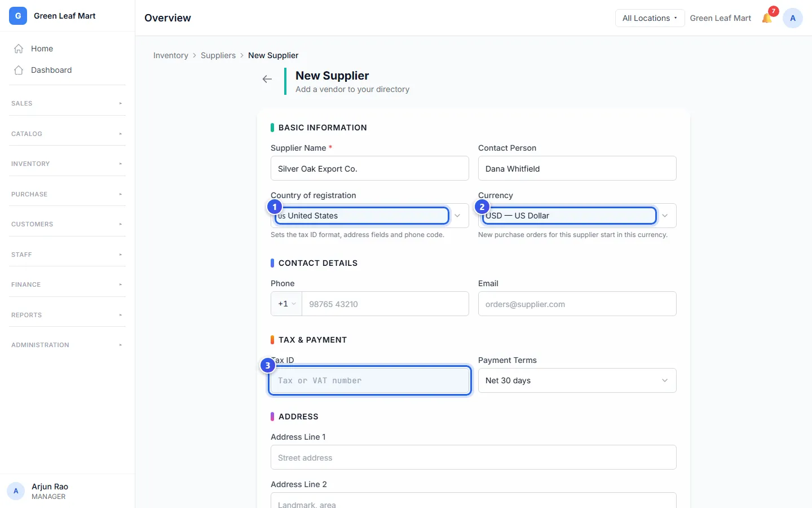This screenshot has width=812, height=508.
Task: Click the Green Leaf Mart header text
Action: tap(721, 18)
